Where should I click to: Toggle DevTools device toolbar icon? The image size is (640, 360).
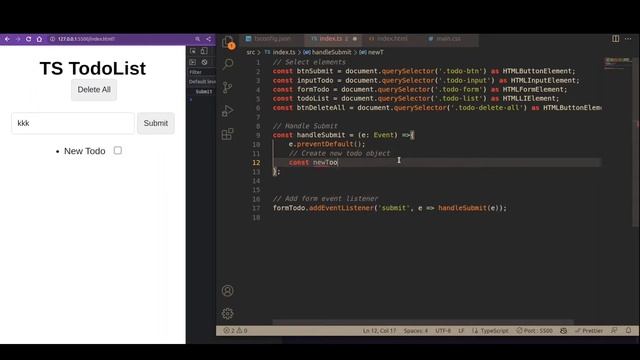204,51
